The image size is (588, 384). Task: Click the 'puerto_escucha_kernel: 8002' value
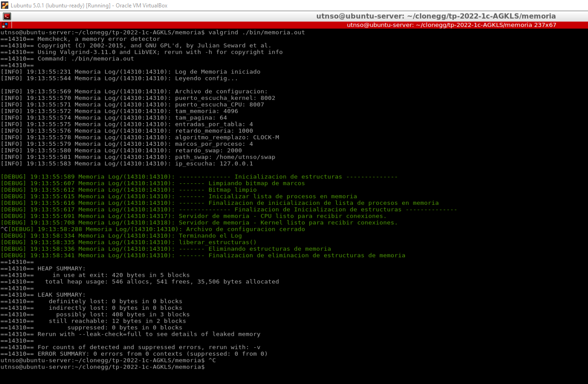tap(225, 98)
